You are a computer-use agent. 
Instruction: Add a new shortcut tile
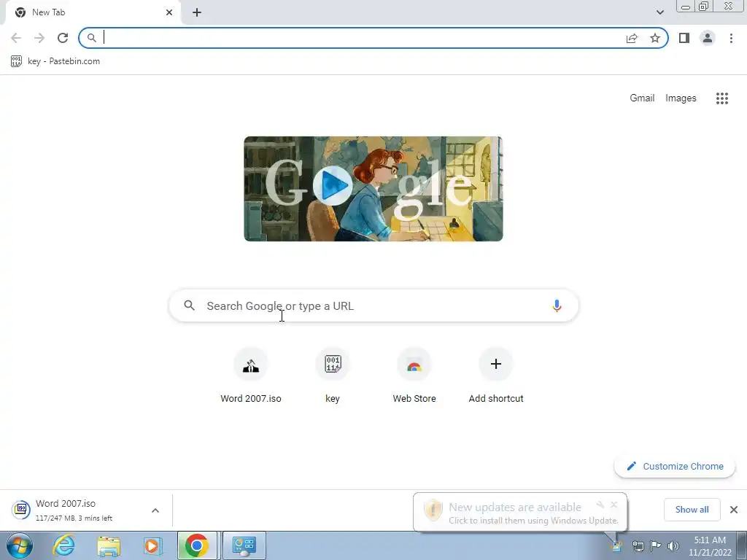coord(496,376)
